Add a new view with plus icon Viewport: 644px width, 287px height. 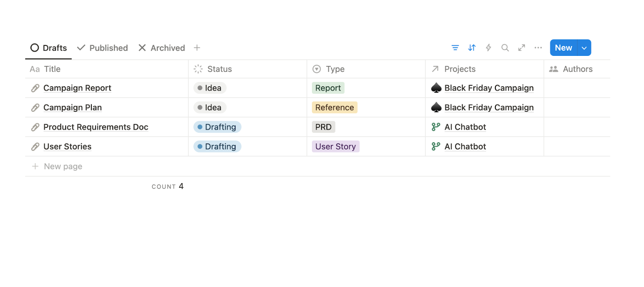(197, 48)
